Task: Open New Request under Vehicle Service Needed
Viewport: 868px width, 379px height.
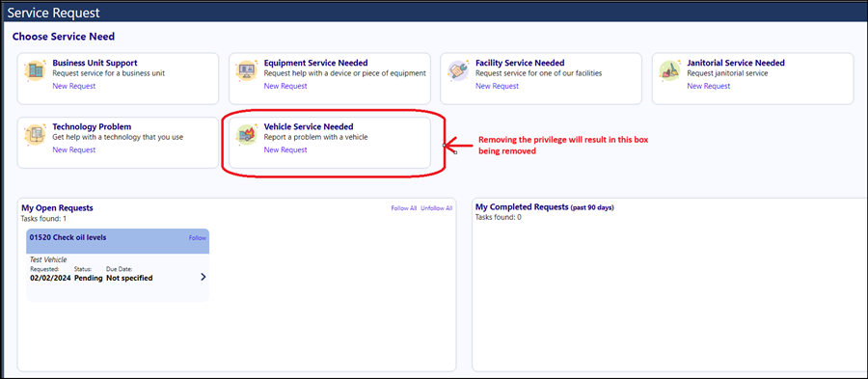Action: (285, 149)
